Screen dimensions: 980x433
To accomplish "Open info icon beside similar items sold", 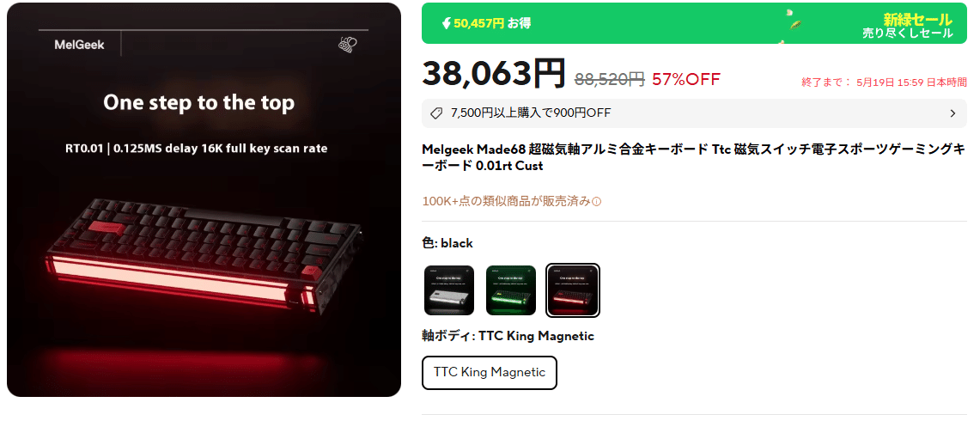I will click(x=596, y=202).
